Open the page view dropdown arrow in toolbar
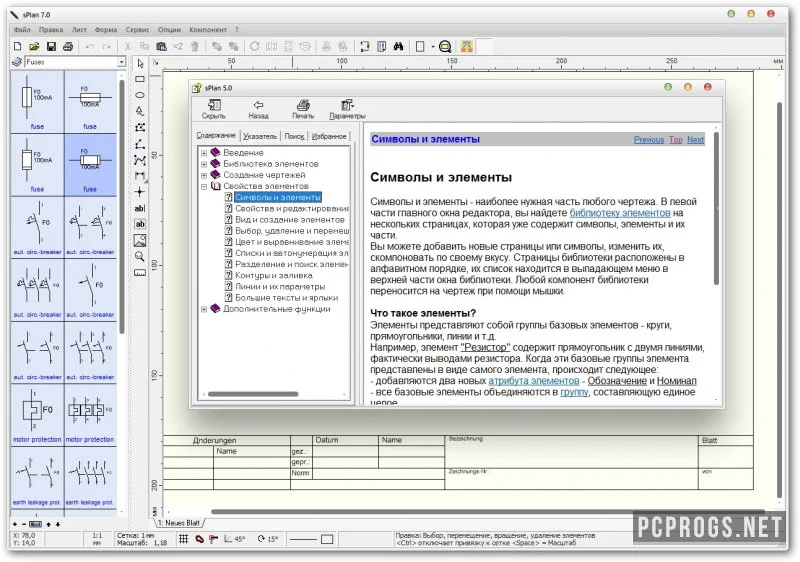This screenshot has width=800, height=562. [x=433, y=47]
